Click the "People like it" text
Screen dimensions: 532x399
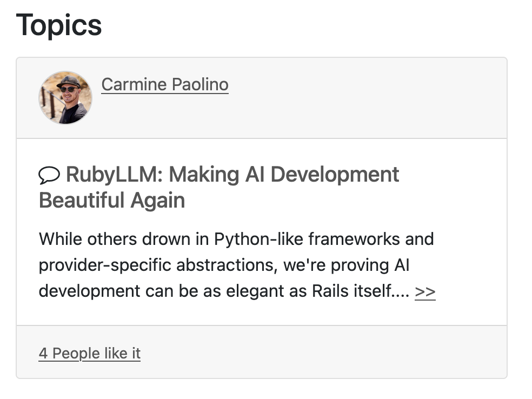(96, 354)
